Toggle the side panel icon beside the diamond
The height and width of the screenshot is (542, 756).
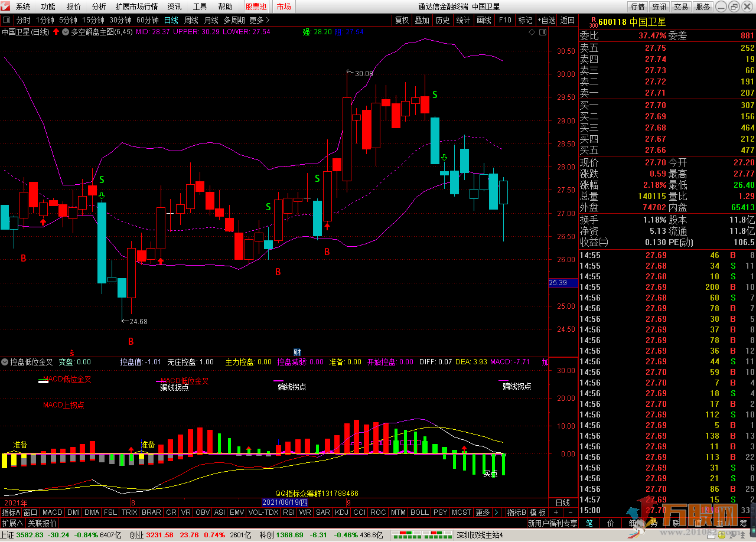pyautogui.click(x=542, y=32)
